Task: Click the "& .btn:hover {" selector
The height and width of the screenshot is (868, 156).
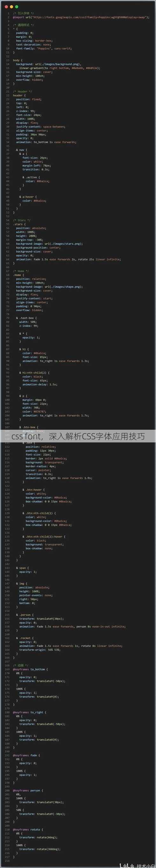Action: point(33,490)
